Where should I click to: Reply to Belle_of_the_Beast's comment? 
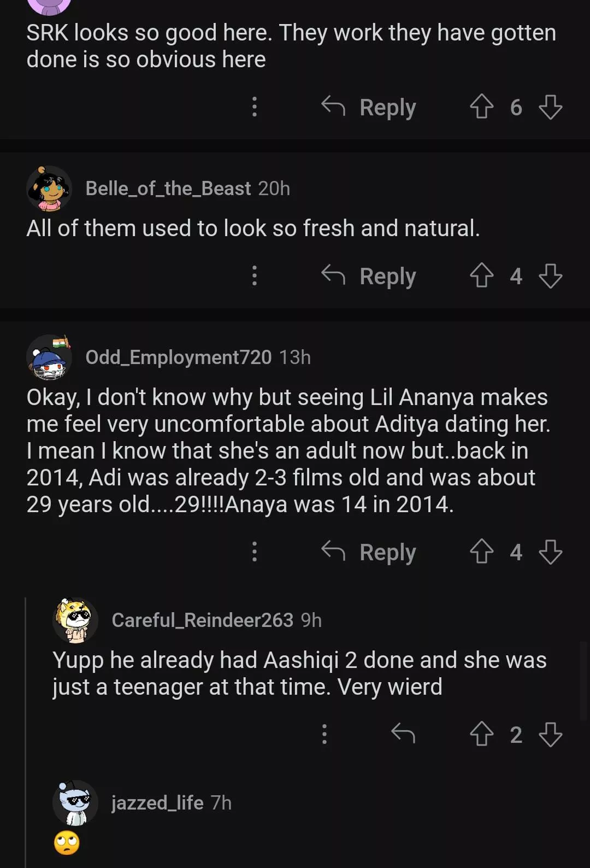click(x=369, y=276)
